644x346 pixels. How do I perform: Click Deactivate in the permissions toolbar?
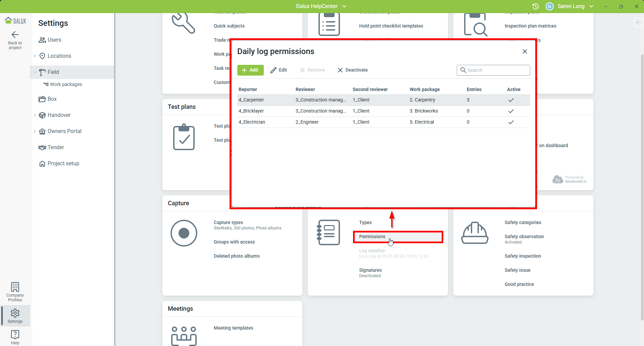[x=353, y=70]
